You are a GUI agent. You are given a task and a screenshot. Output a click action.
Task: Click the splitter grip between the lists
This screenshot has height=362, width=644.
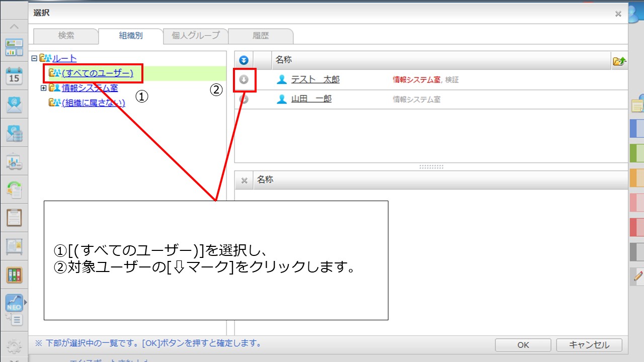(431, 166)
